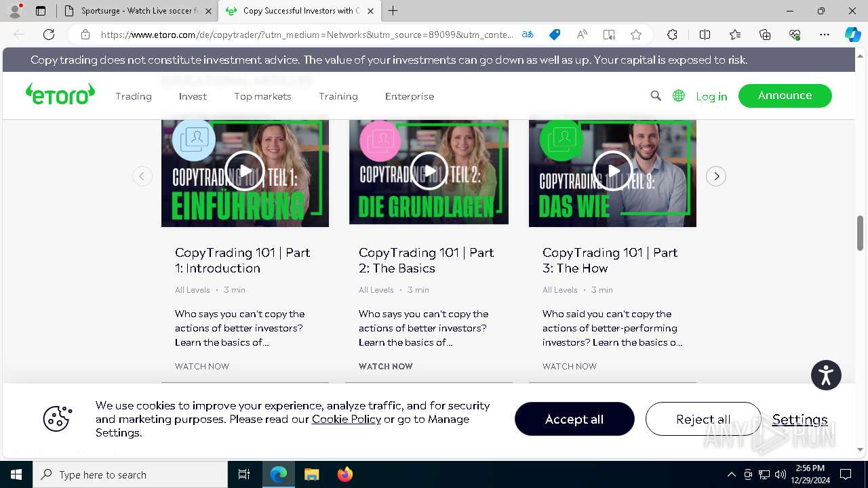This screenshot has height=488, width=868.
Task: Open browser collections icon
Action: [x=765, y=35]
